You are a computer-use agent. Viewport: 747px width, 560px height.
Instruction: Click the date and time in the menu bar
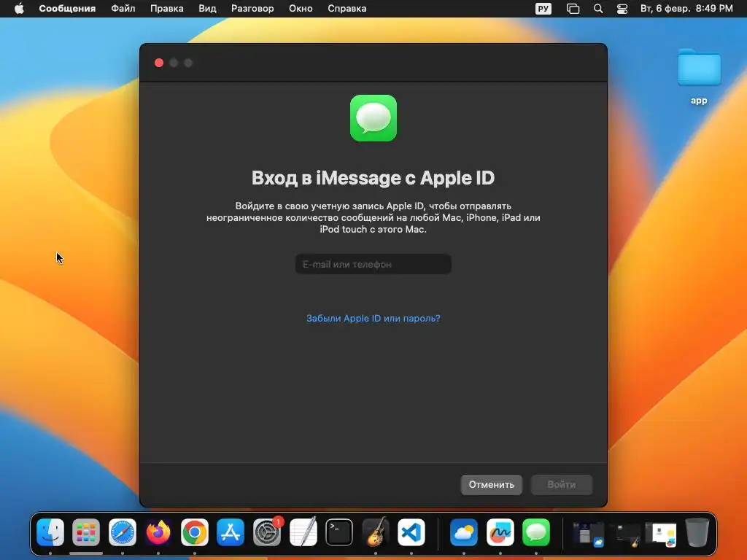click(x=686, y=9)
